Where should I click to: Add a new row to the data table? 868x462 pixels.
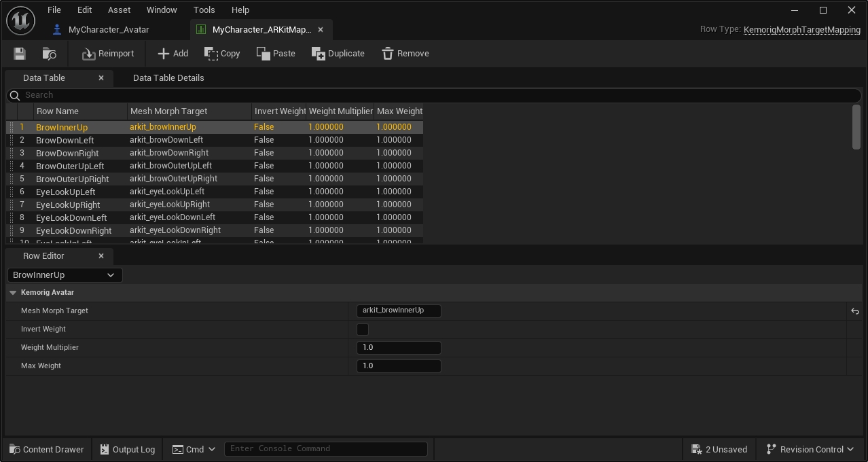pos(173,54)
